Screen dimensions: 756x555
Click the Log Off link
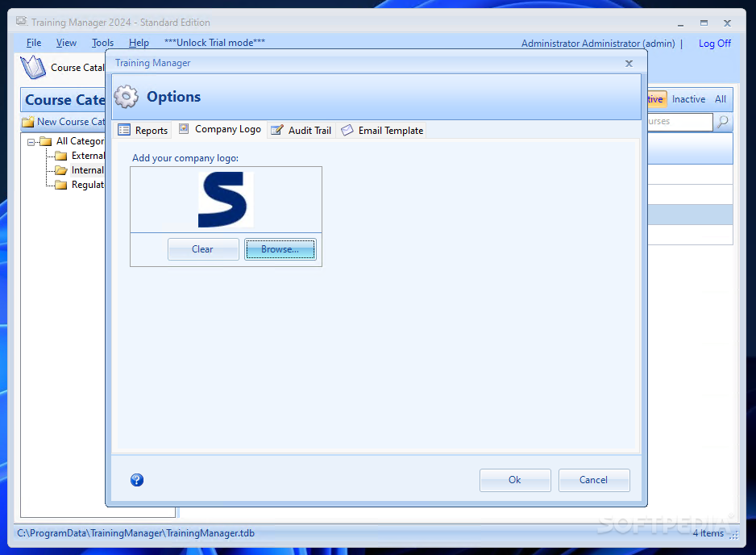(715, 44)
